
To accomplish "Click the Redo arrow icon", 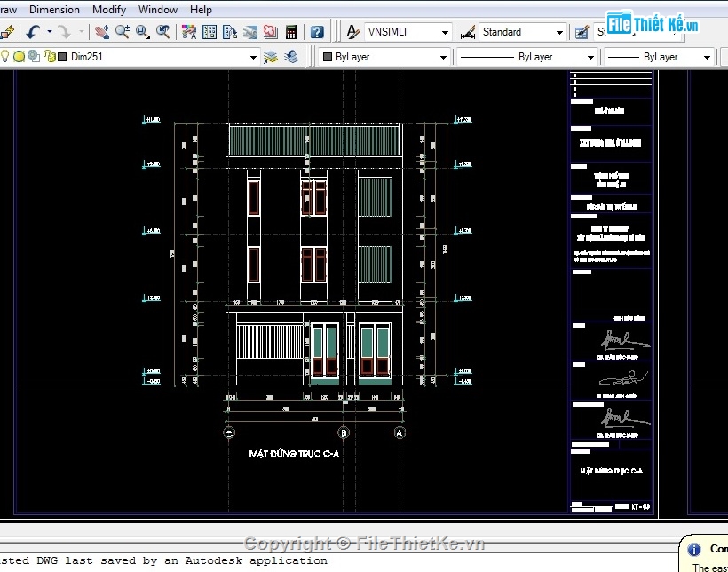I will click(x=64, y=32).
